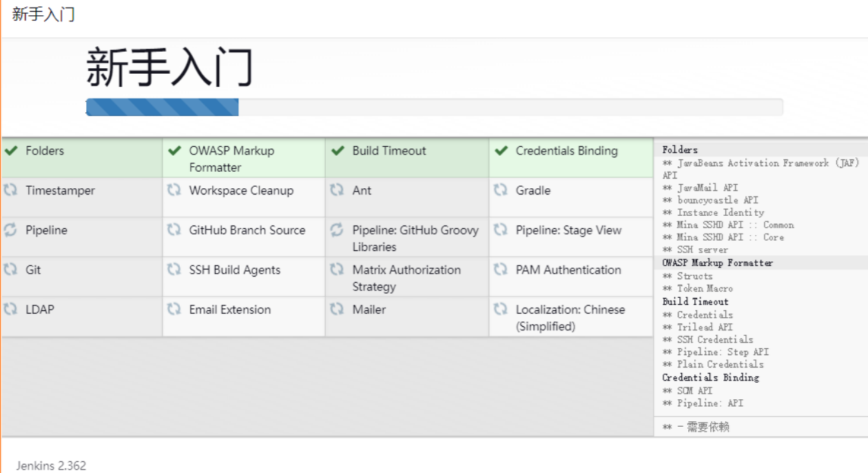Select the Pipeline plugin label in grid
The height and width of the screenshot is (473, 868).
[x=47, y=230]
